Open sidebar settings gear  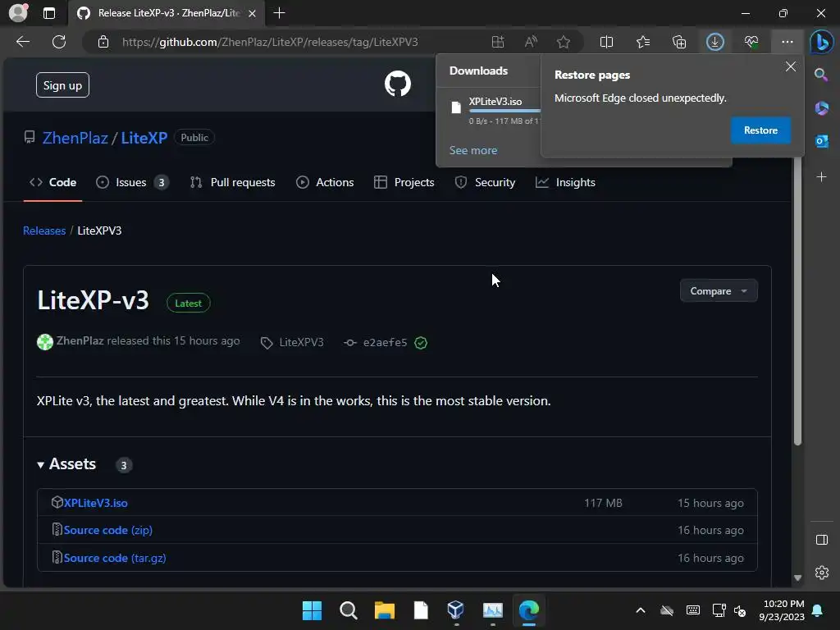[x=821, y=572]
